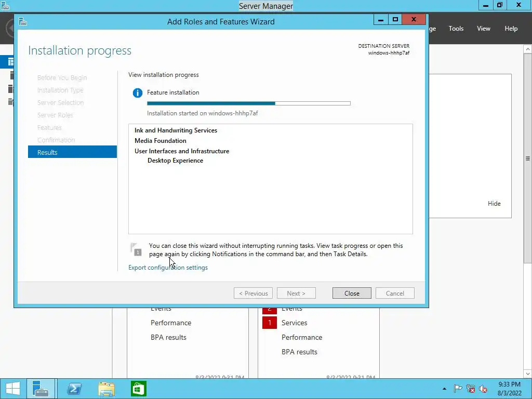Image resolution: width=532 pixels, height=399 pixels.
Task: Select User Interfaces and Infrastructure entry
Action: tap(182, 151)
